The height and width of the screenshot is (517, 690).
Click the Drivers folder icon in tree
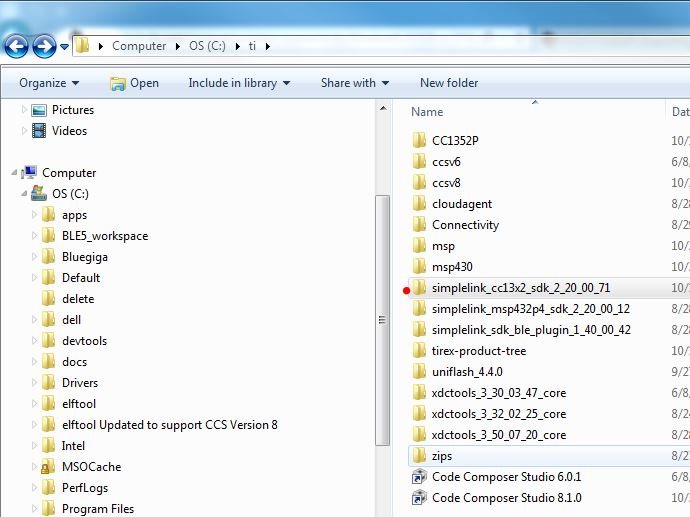[48, 383]
